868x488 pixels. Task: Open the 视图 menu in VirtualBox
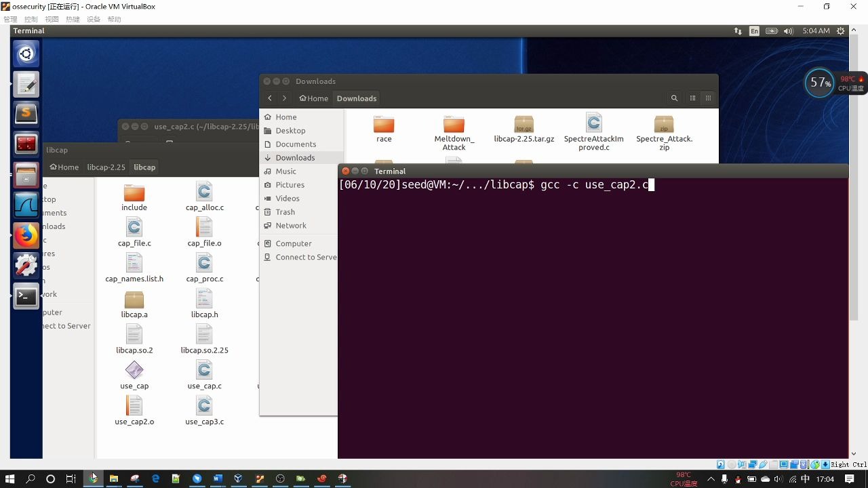[52, 18]
